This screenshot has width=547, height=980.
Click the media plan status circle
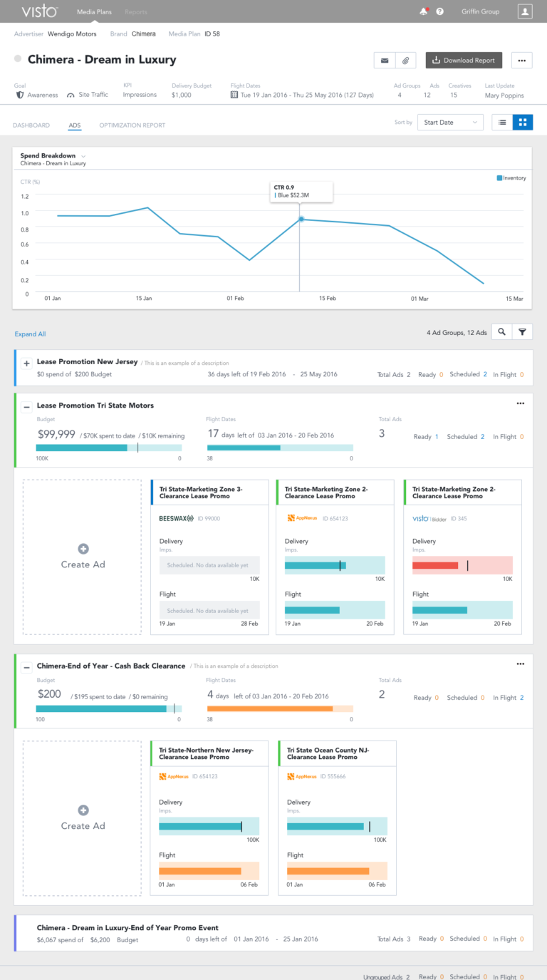[x=18, y=60]
